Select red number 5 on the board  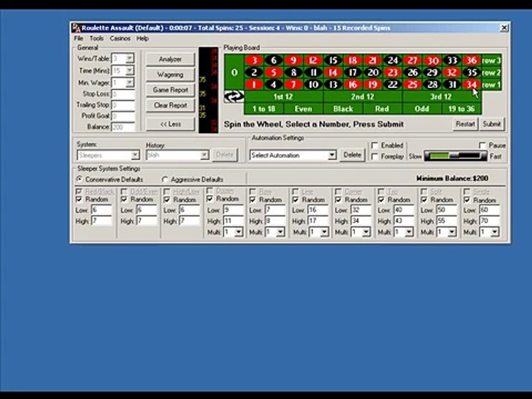(273, 73)
